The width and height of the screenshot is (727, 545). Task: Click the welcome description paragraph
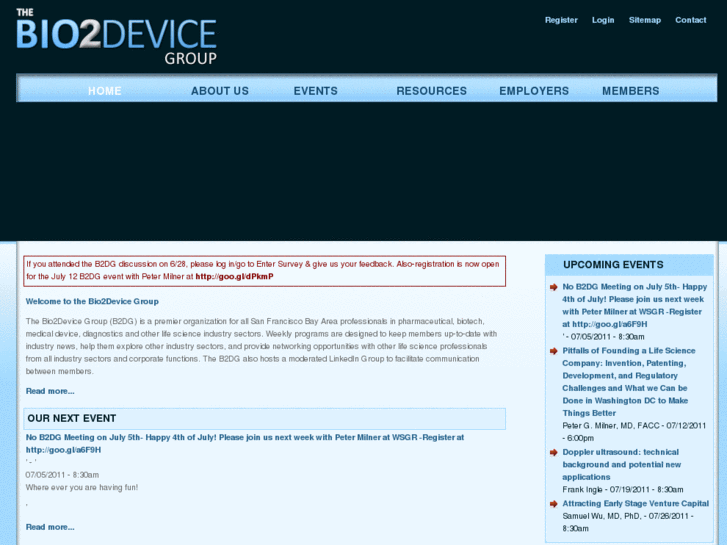pos(261,346)
